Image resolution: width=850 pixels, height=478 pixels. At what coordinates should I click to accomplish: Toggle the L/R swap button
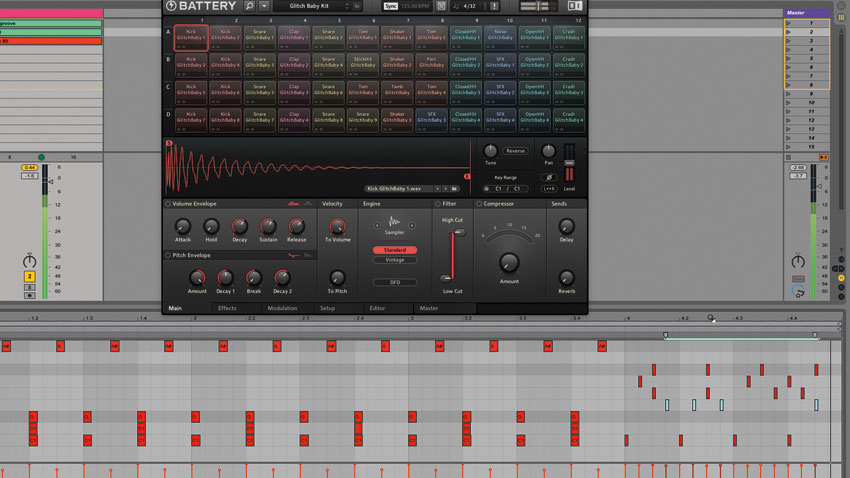(x=549, y=189)
